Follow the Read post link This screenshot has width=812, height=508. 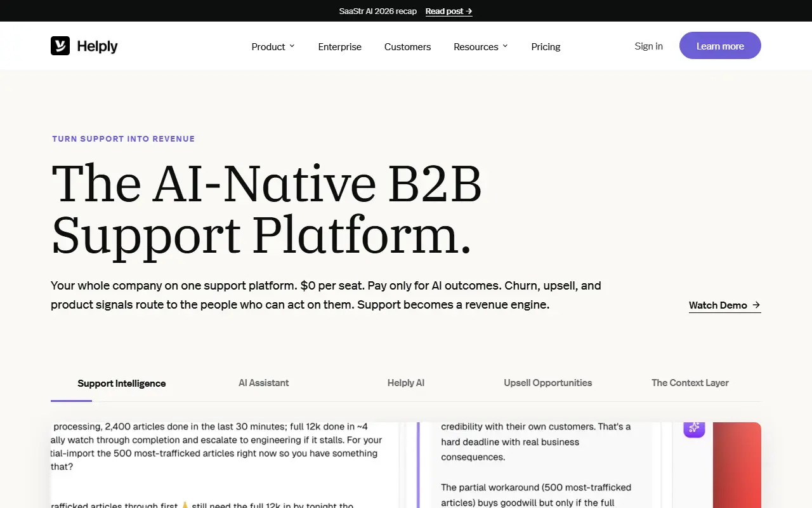(x=449, y=11)
